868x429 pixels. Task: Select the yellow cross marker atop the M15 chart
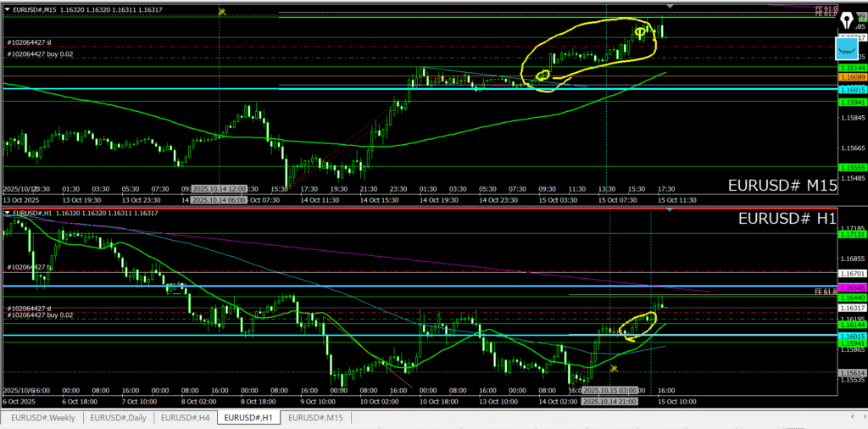220,11
